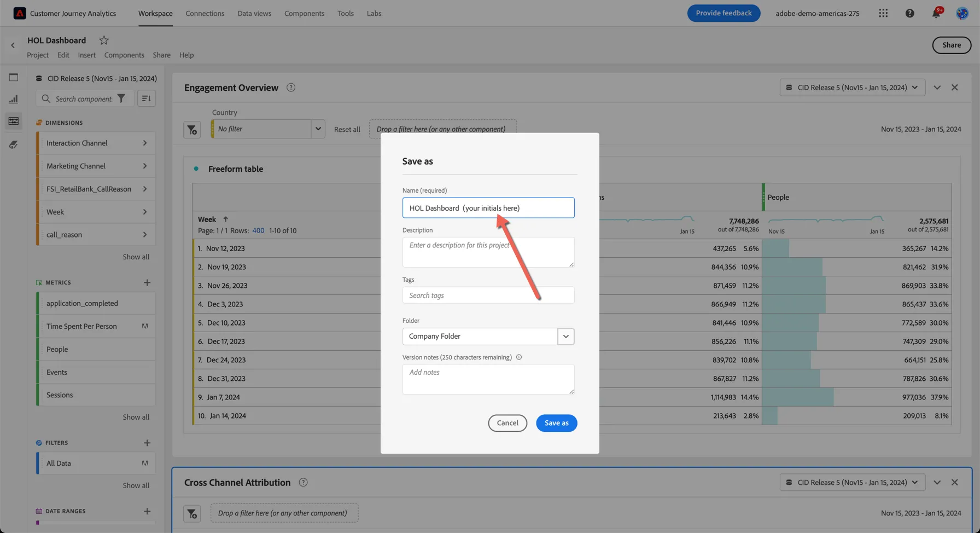Click the Save as button
The height and width of the screenshot is (533, 980).
tap(556, 423)
